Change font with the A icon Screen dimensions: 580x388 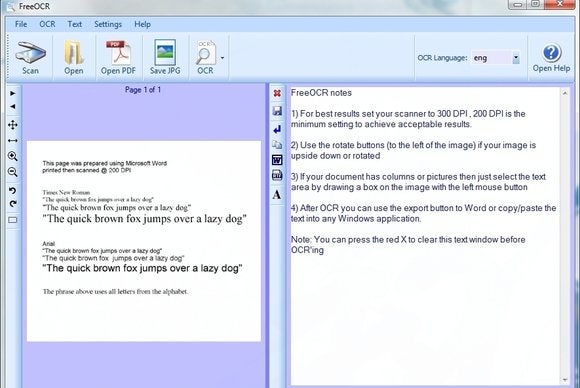277,194
